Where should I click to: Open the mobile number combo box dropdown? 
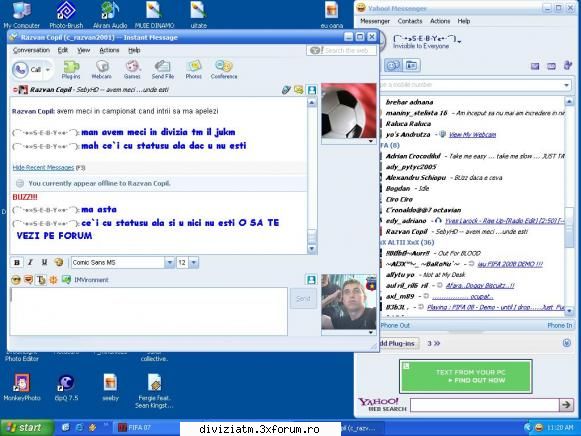pyautogui.click(x=566, y=85)
